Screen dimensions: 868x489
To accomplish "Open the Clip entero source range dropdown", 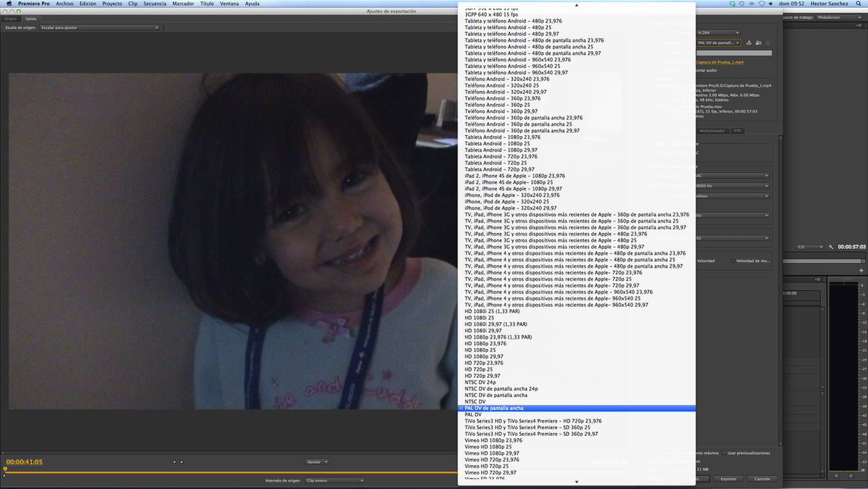I will pos(334,481).
